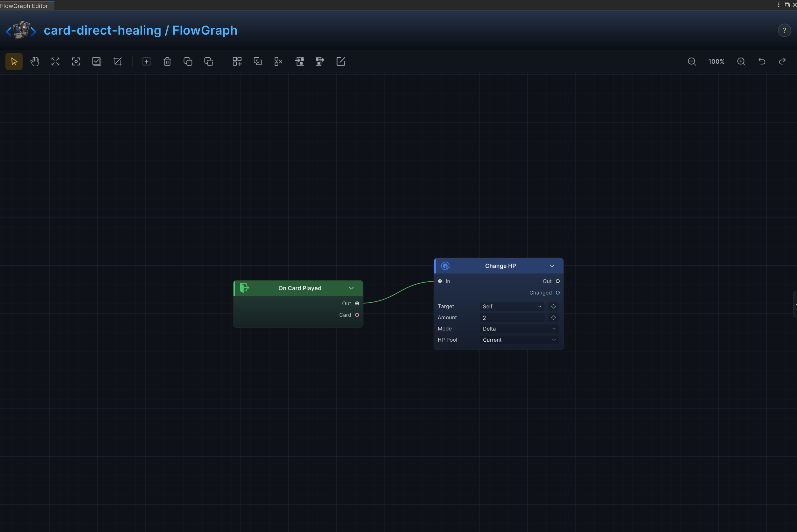Click the Target row input port circle
The width and height of the screenshot is (797, 532).
click(x=553, y=306)
